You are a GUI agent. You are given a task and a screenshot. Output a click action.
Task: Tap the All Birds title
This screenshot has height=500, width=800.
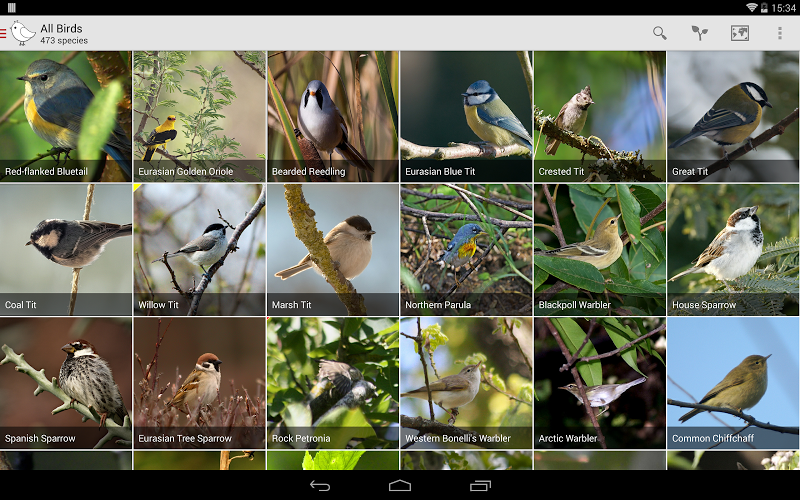pos(61,29)
